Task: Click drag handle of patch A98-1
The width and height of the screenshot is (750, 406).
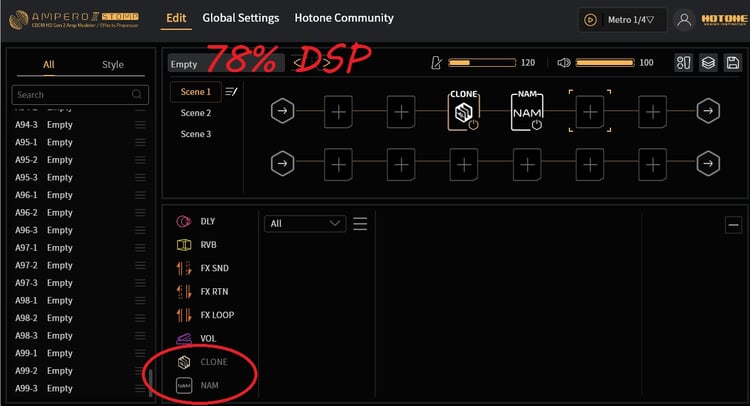Action: pos(140,300)
